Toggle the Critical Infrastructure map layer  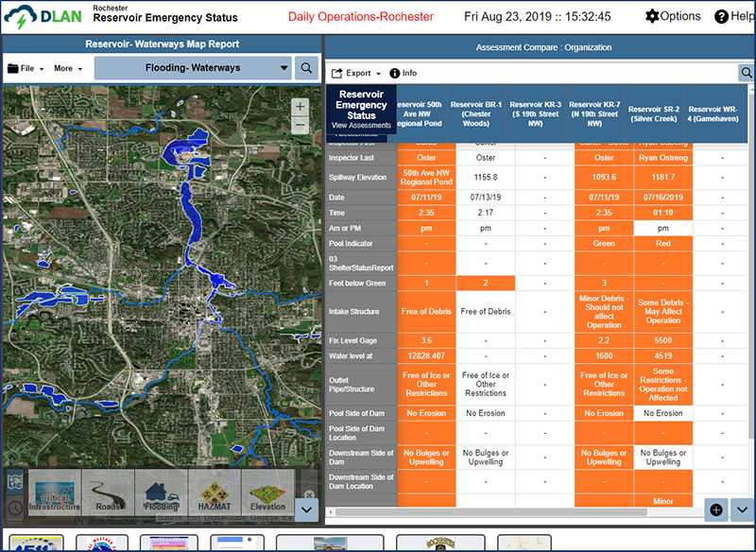pyautogui.click(x=55, y=492)
